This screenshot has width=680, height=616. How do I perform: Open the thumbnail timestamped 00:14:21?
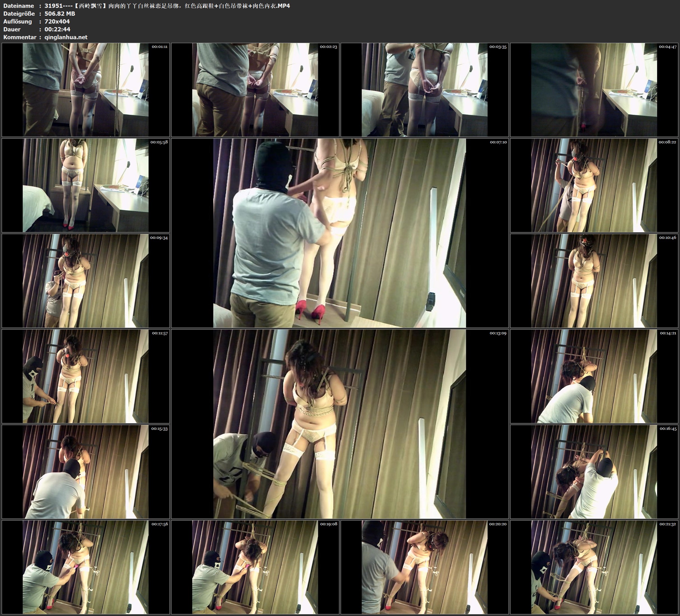tap(594, 376)
